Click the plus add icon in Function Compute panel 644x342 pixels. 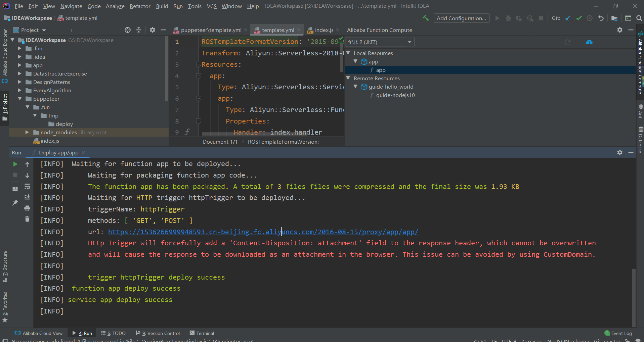coord(578,42)
